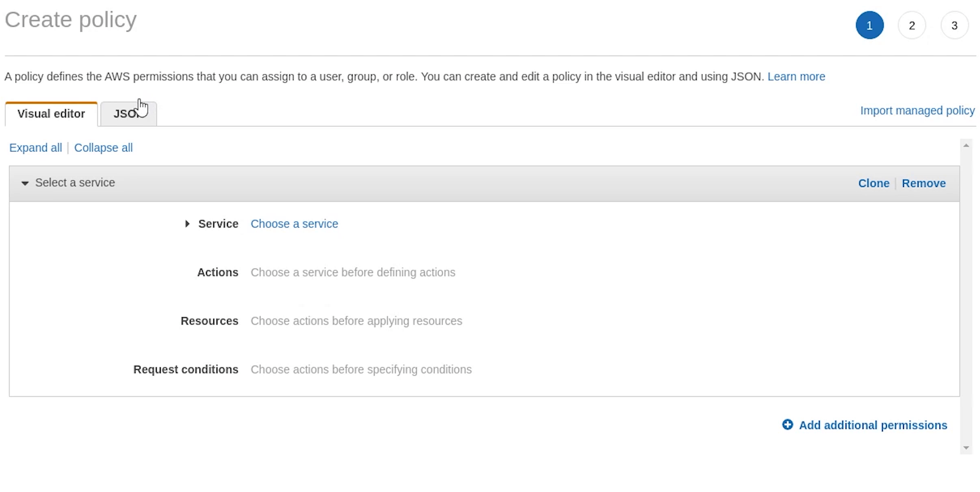Click Choose a service link

tap(294, 224)
